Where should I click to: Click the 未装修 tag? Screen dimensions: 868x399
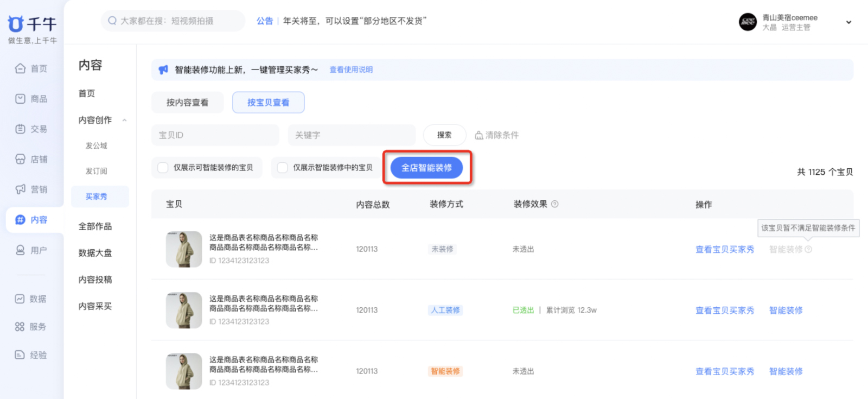click(x=442, y=249)
